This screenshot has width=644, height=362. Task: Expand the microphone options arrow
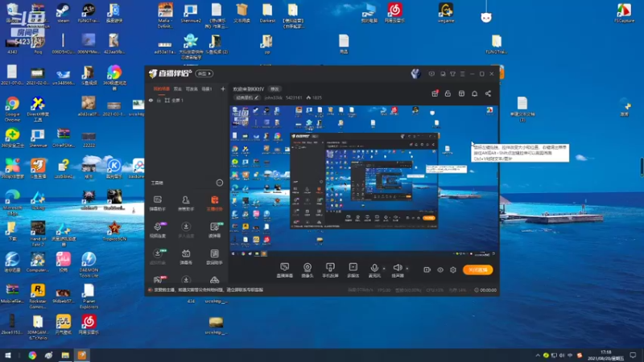coord(384,269)
